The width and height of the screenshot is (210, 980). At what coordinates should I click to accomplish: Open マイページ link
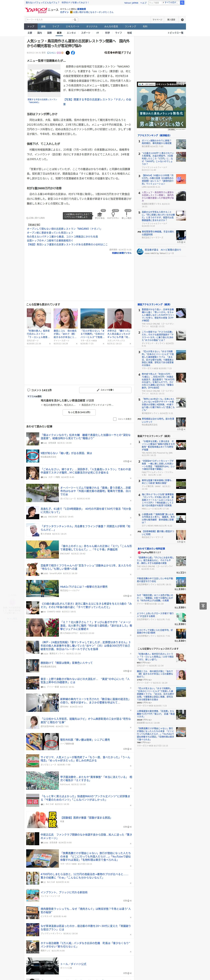pyautogui.click(x=157, y=20)
